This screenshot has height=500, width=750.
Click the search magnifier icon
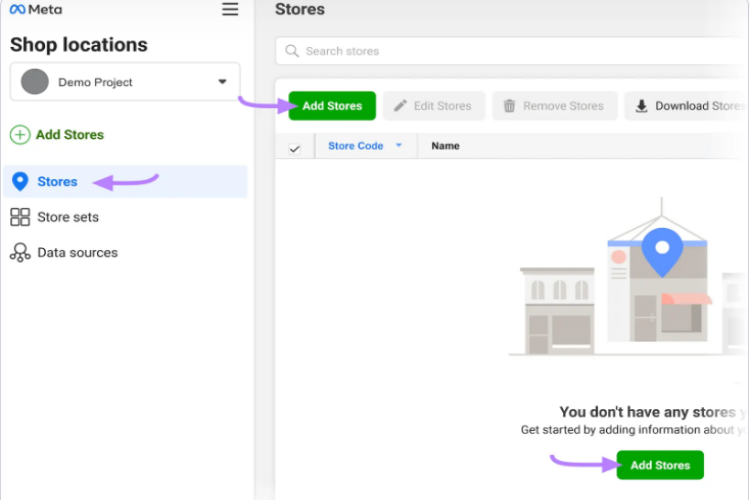click(x=292, y=51)
